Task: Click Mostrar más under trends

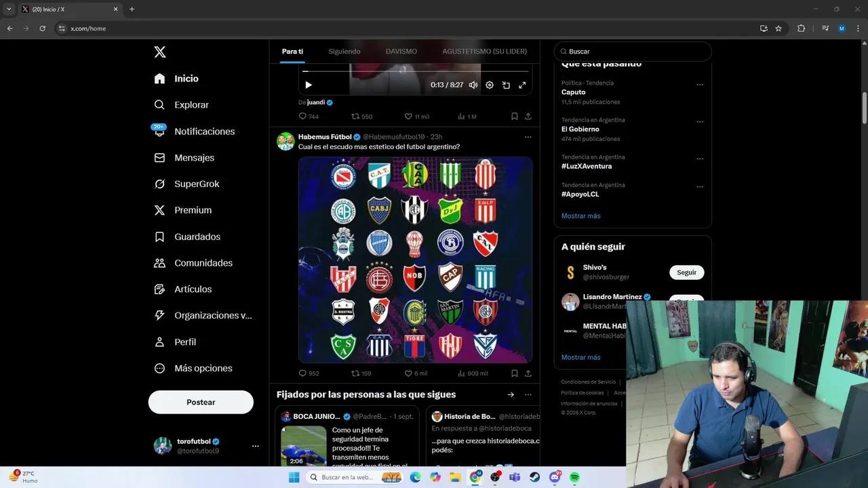Action: coord(580,216)
